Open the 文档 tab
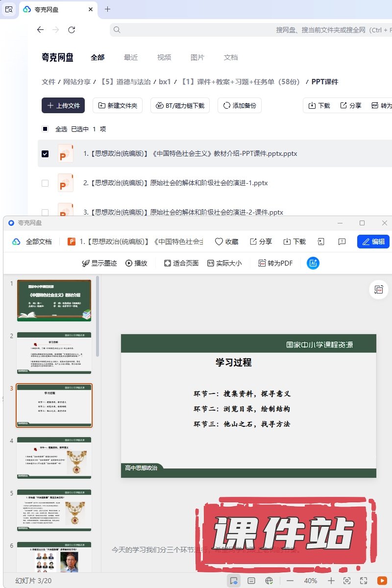The width and height of the screenshot is (392, 588). click(x=230, y=57)
